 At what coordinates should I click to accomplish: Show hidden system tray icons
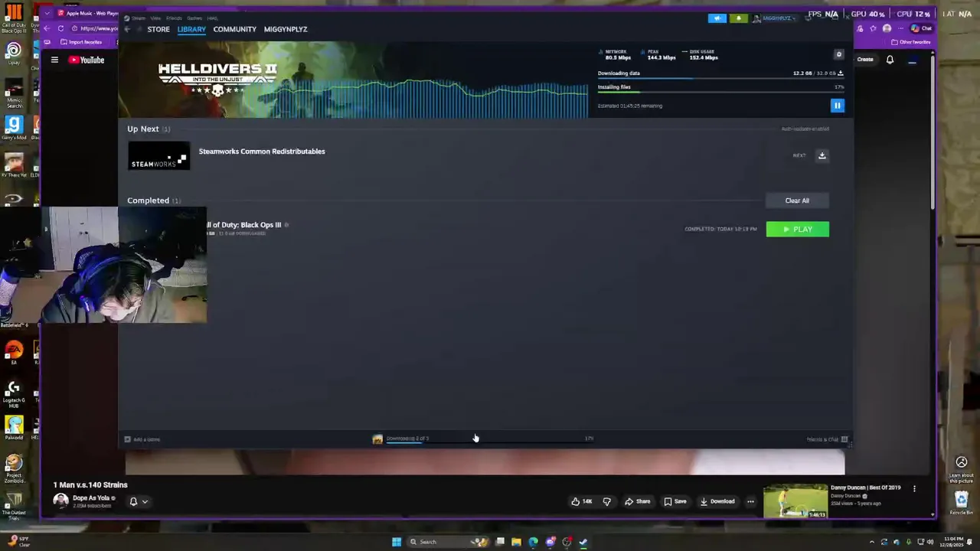point(871,542)
